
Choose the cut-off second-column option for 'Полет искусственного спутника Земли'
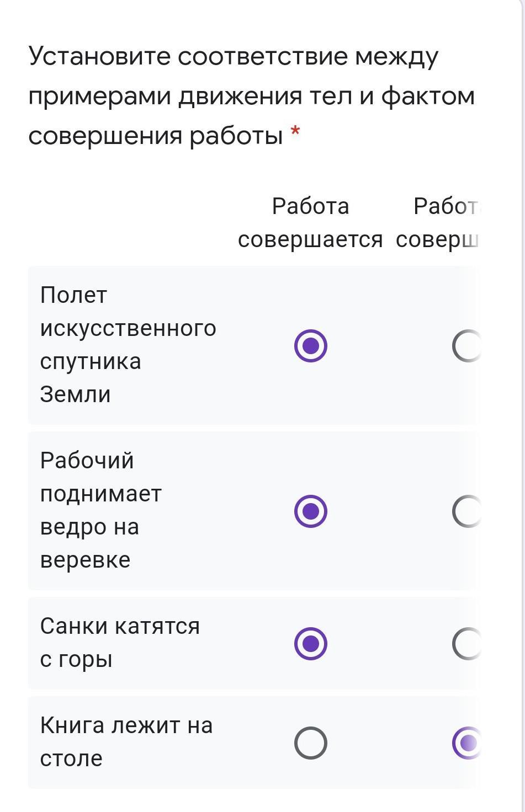pyautogui.click(x=467, y=346)
